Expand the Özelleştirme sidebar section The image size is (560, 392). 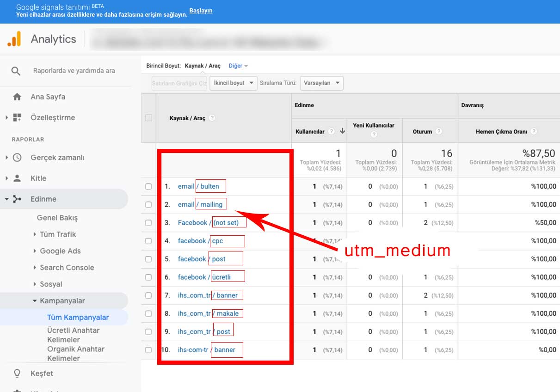7,117
